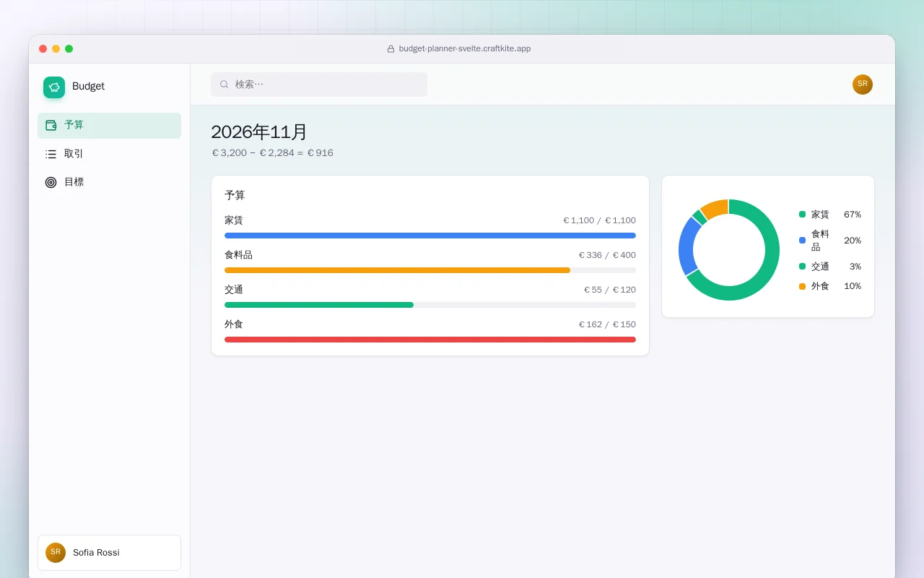Screen dimensions: 924x578
Task: Click the Budget app name text
Action: 88,87
